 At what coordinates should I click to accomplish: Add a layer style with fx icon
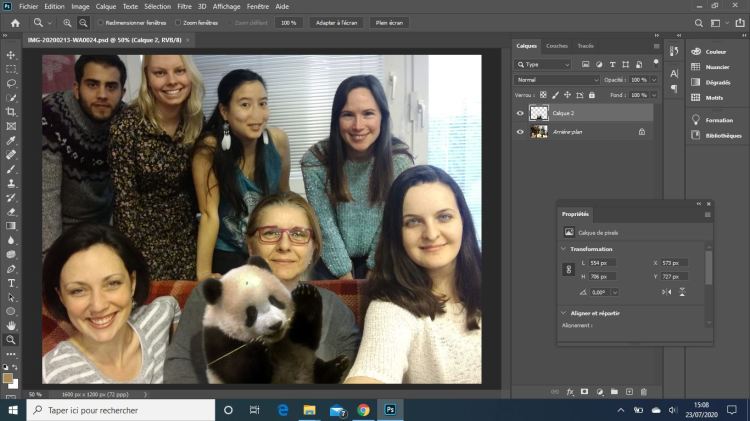[570, 392]
